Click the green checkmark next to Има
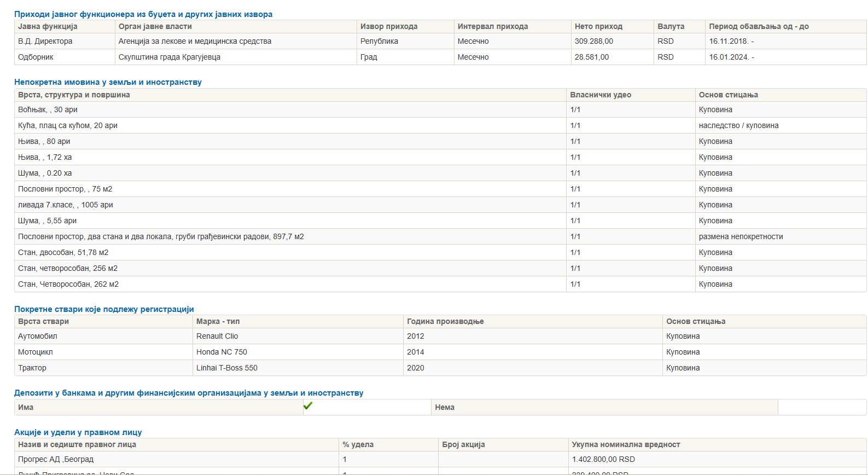This screenshot has width=868, height=475. pyautogui.click(x=308, y=406)
